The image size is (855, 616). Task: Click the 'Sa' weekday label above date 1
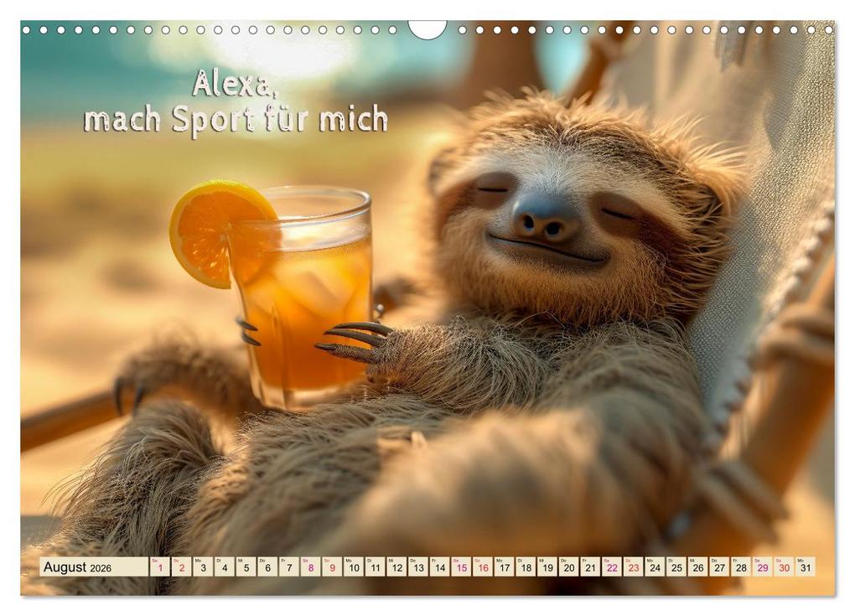[x=154, y=559]
